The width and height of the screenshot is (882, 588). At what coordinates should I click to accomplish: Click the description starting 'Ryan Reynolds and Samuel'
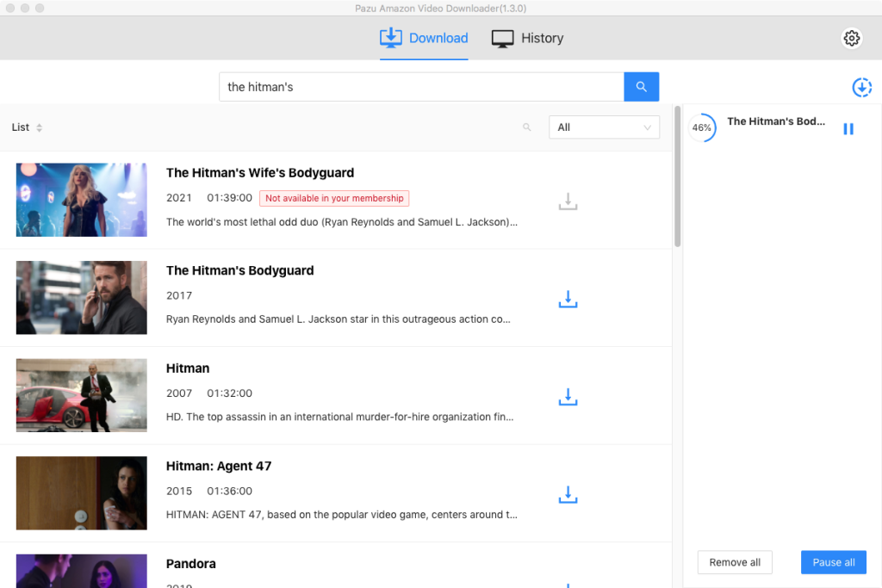pos(338,319)
